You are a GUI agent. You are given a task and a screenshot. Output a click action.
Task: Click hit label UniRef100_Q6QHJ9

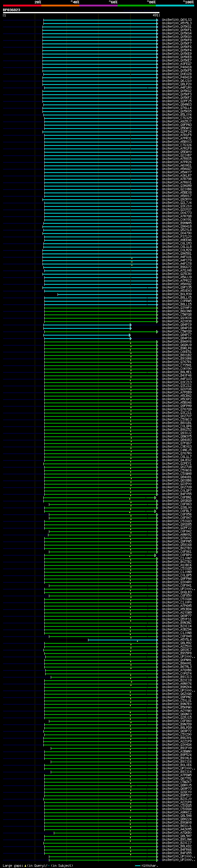177,345
